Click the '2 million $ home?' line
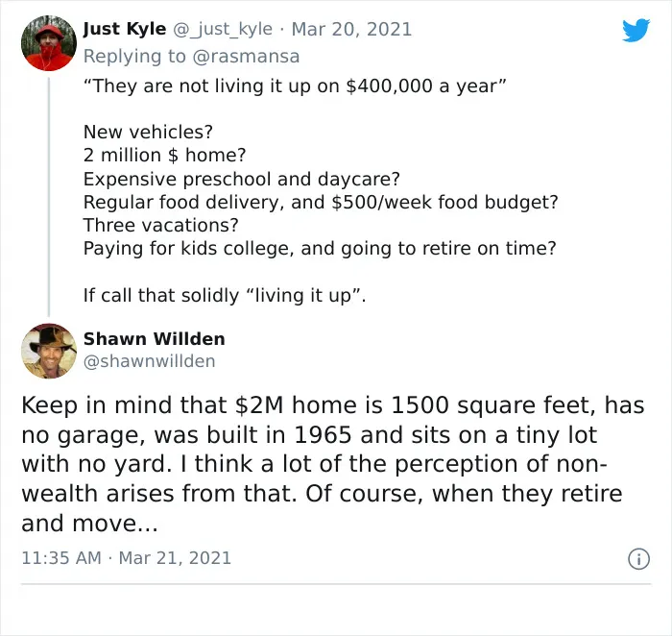This screenshot has width=672, height=636. [164, 155]
